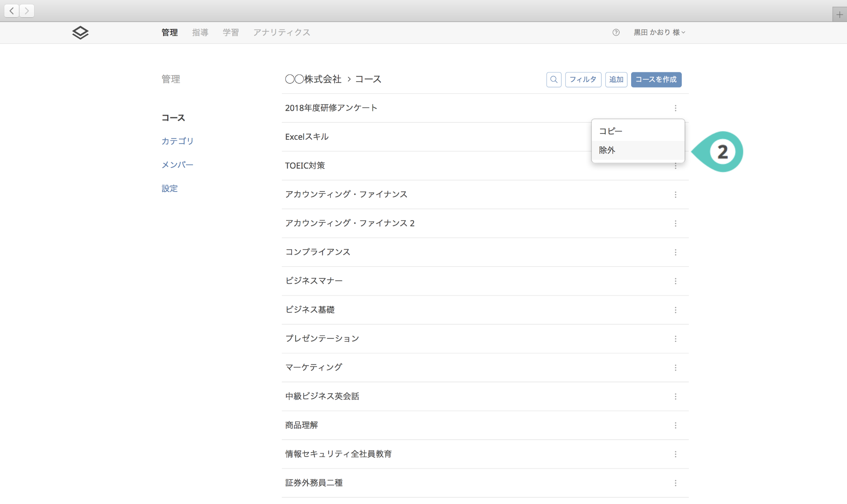Screen dimensions: 847x504
Task: Open the カテゴリ sidebar link
Action: click(x=177, y=141)
